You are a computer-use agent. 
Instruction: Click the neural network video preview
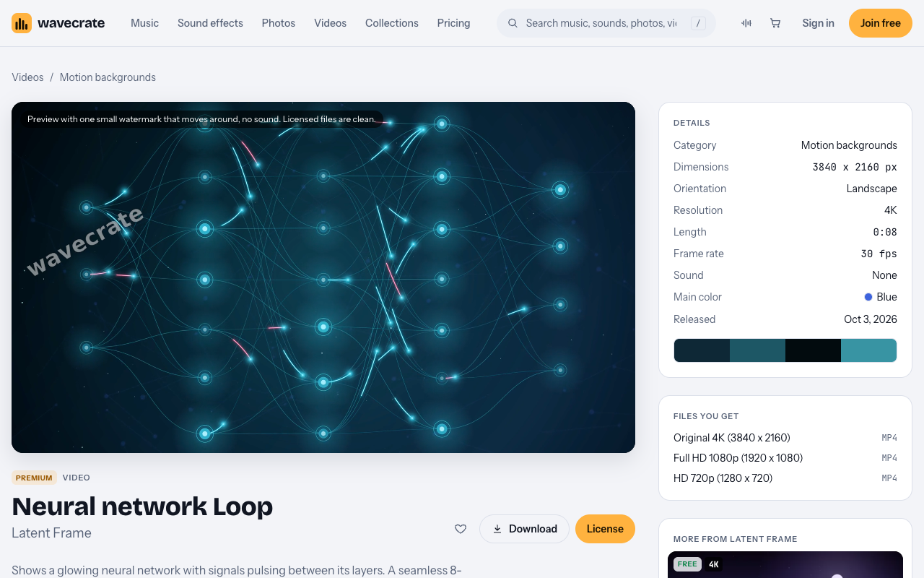[323, 277]
